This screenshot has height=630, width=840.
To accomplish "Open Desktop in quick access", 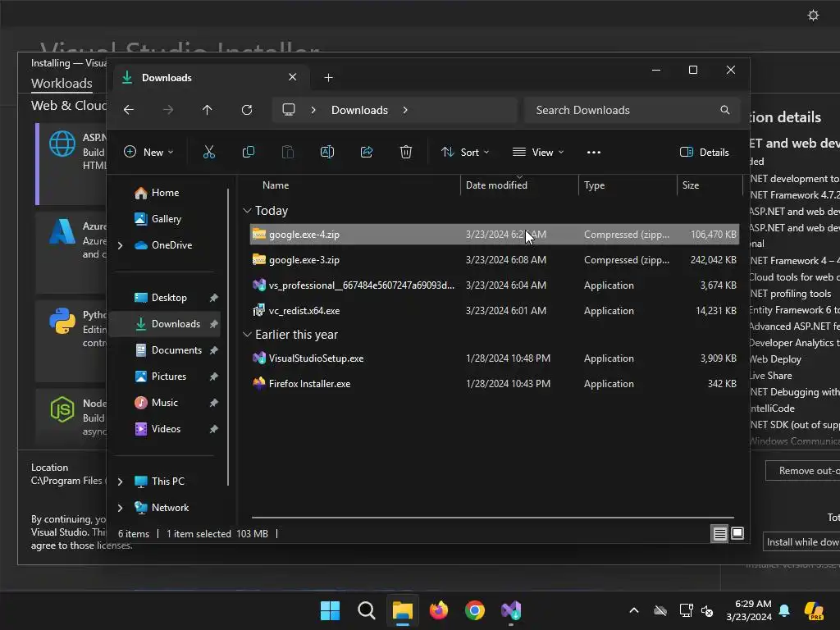I will point(169,298).
